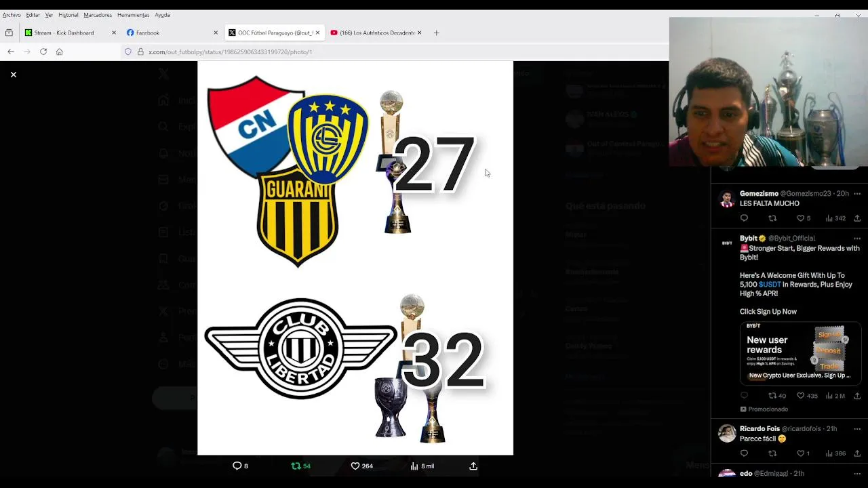The image size is (868, 488).
Task: Open the Editar menu
Action: pos(33,15)
